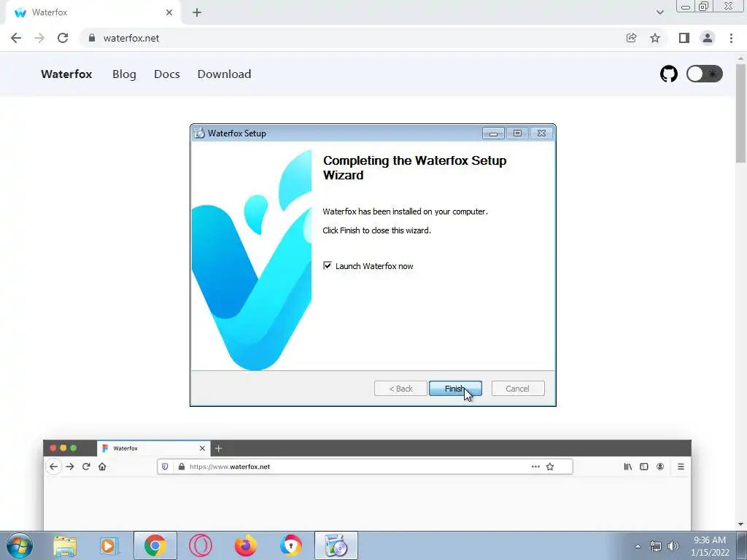The width and height of the screenshot is (747, 560).
Task: Open the Docs page
Action: pos(167,74)
